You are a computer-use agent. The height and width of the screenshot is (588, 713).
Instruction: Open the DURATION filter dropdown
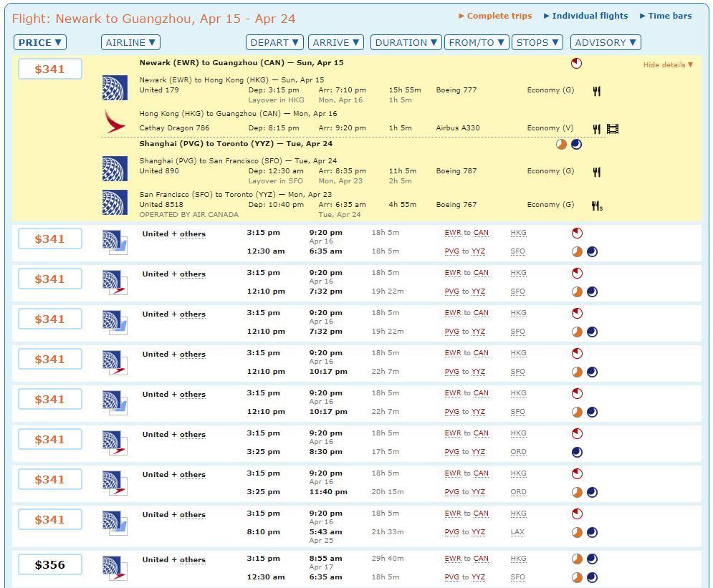tap(406, 42)
